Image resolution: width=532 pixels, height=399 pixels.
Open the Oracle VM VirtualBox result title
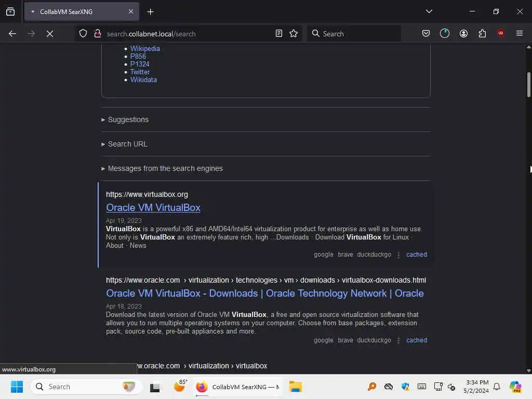153,208
